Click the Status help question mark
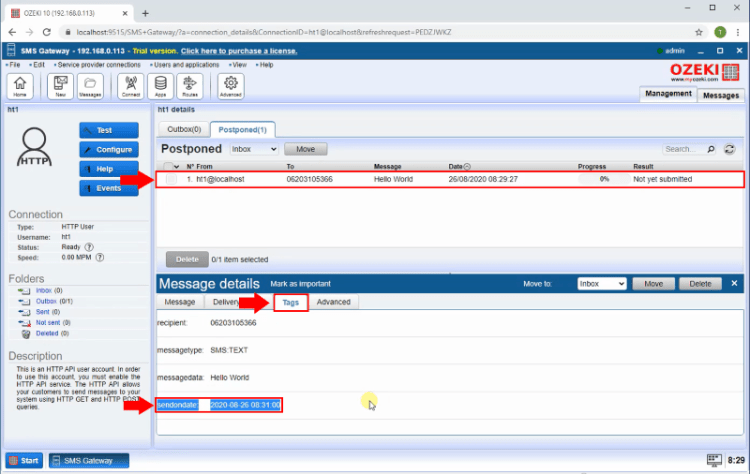The width and height of the screenshot is (750, 474). [x=89, y=247]
